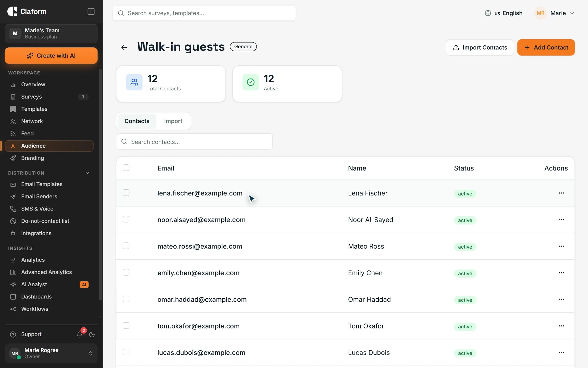Select checkbox for lena.fischer@example.com
This screenshot has height=368, width=588.
[126, 193]
